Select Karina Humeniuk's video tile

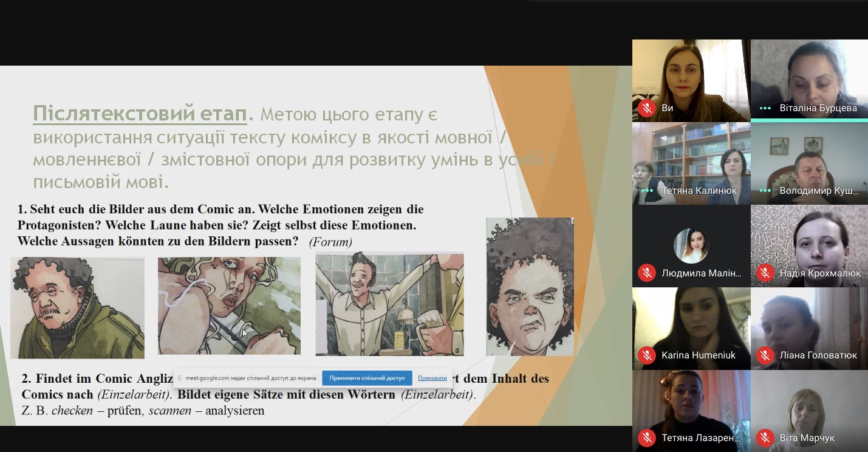691,322
